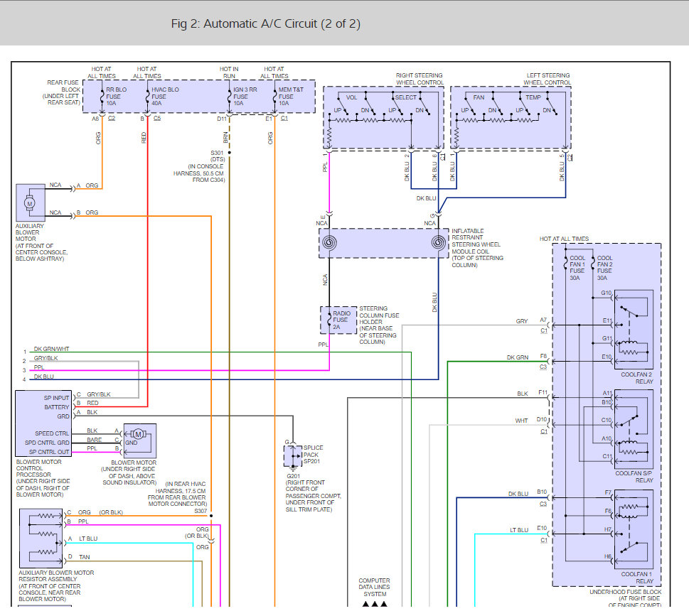Click the RR BLO Fuse 10A
This screenshot has width=689, height=616.
coord(113,96)
